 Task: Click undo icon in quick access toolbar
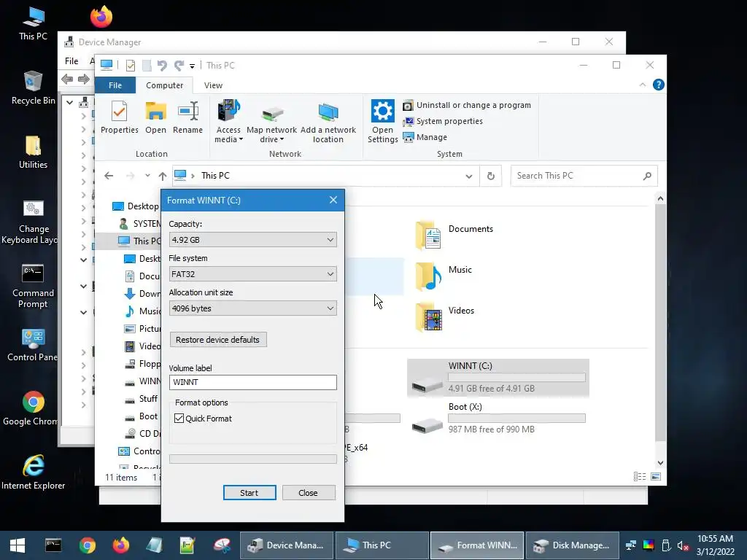point(163,65)
